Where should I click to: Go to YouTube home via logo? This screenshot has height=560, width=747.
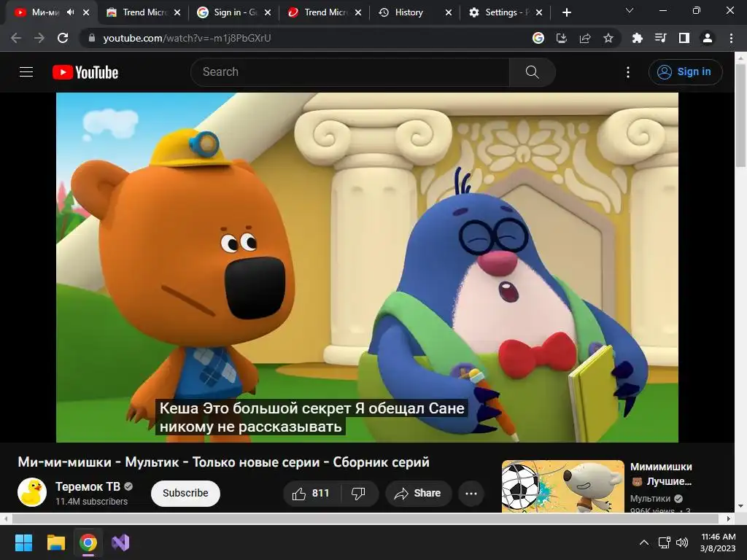tap(85, 72)
